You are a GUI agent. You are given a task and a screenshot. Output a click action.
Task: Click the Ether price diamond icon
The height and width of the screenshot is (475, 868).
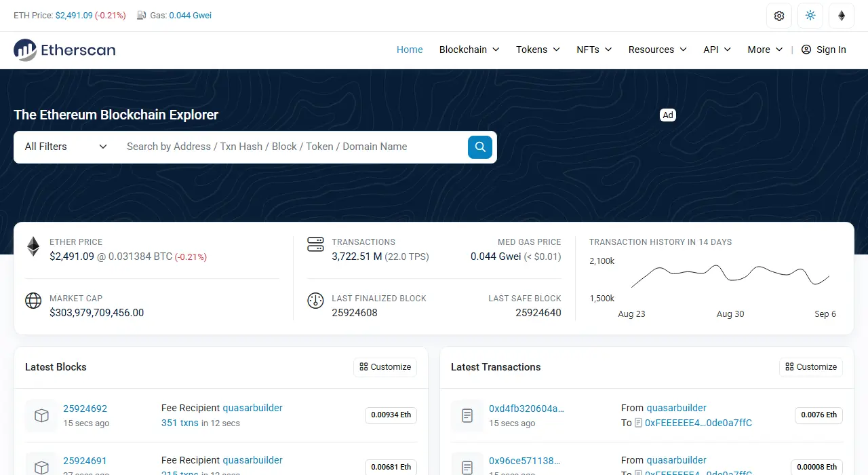coord(33,246)
